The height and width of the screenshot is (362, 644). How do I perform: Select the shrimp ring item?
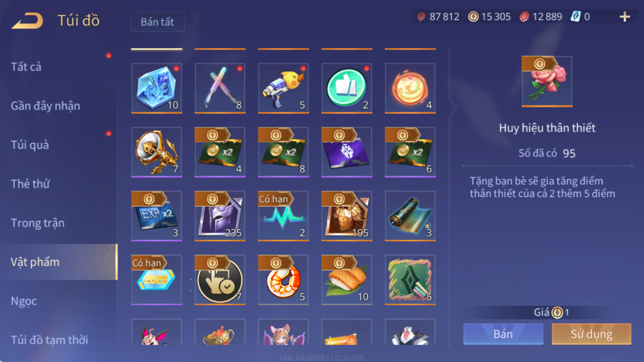click(x=284, y=280)
